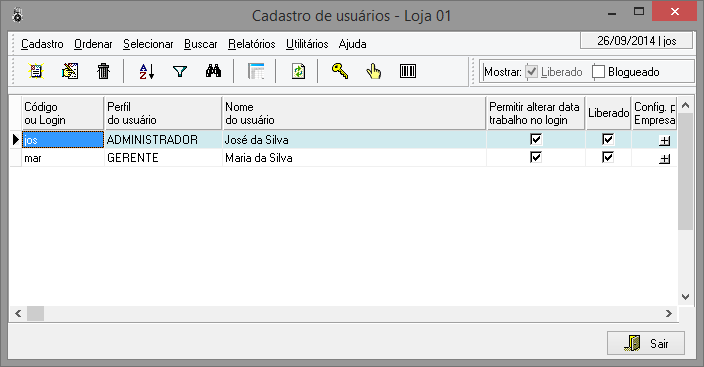Screen dimensions: 704x367
Task: Open the Relatórios menu
Action: pyautogui.click(x=251, y=44)
